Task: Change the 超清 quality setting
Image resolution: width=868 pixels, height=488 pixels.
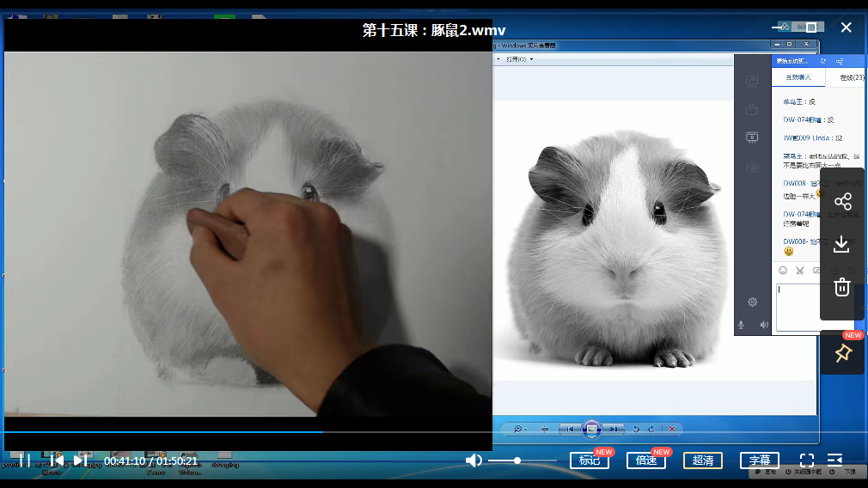Action: [702, 461]
